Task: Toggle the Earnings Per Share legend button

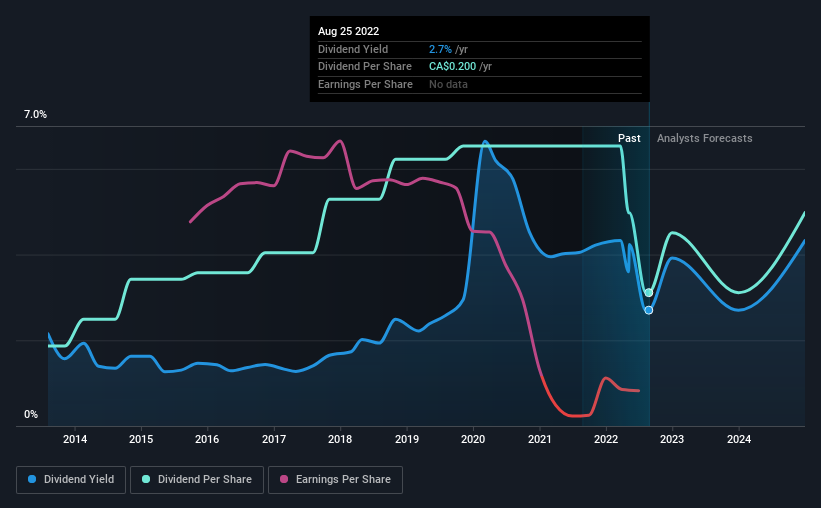Action: tap(335, 480)
